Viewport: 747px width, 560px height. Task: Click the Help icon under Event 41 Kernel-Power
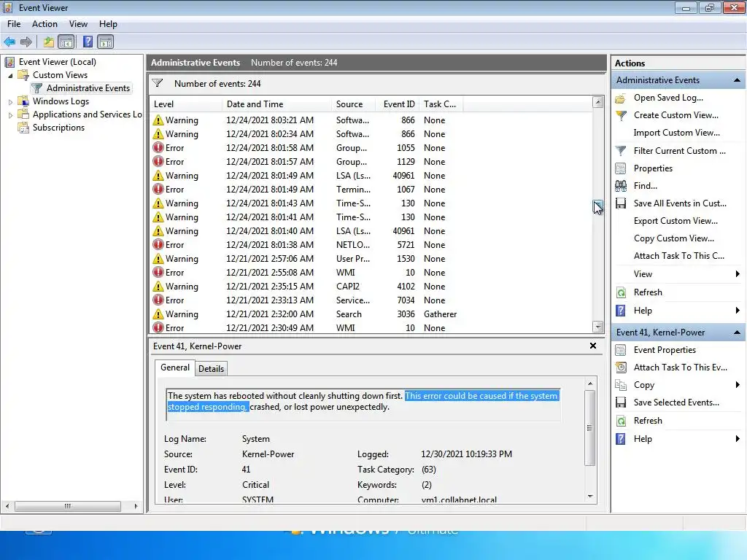pyautogui.click(x=621, y=438)
